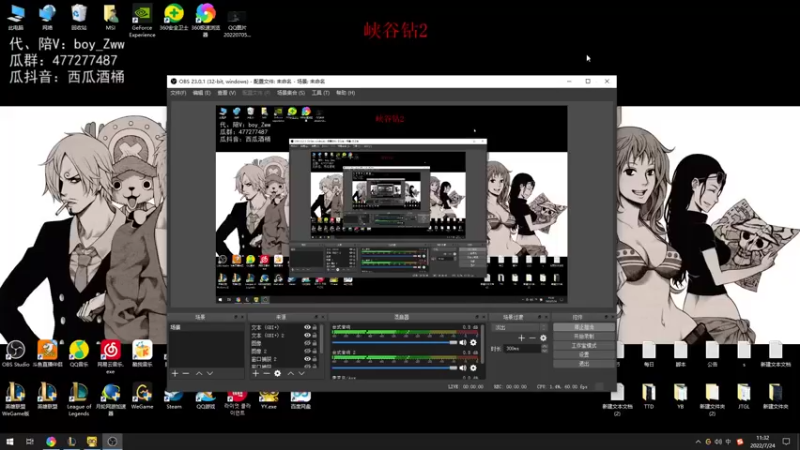The width and height of the screenshot is (800, 450).
Task: Remove selected scene with minus icon
Action: coord(186,373)
